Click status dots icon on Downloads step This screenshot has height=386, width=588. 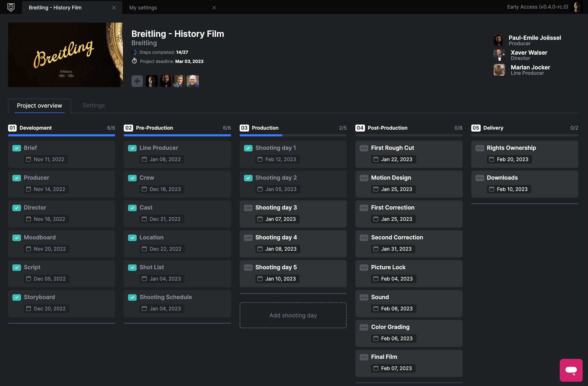point(480,178)
